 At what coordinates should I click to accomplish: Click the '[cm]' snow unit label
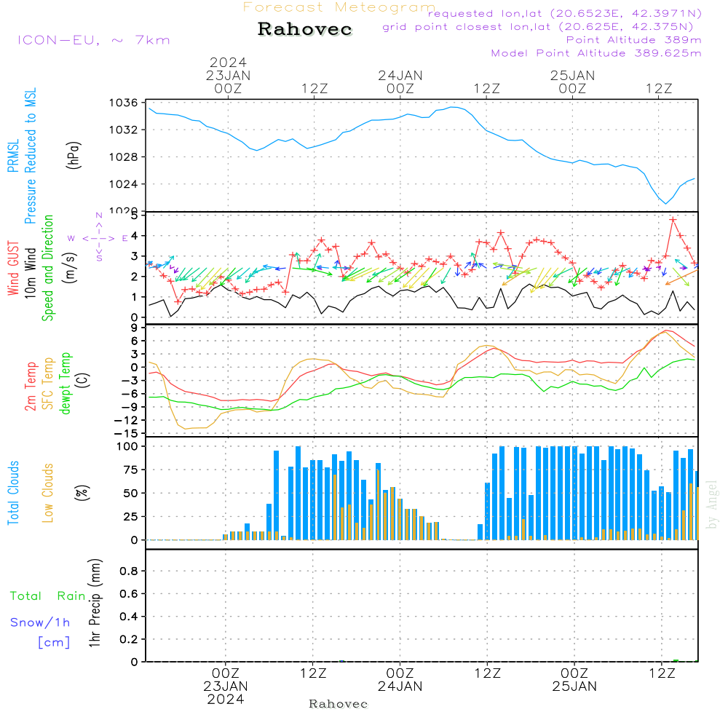point(54,643)
